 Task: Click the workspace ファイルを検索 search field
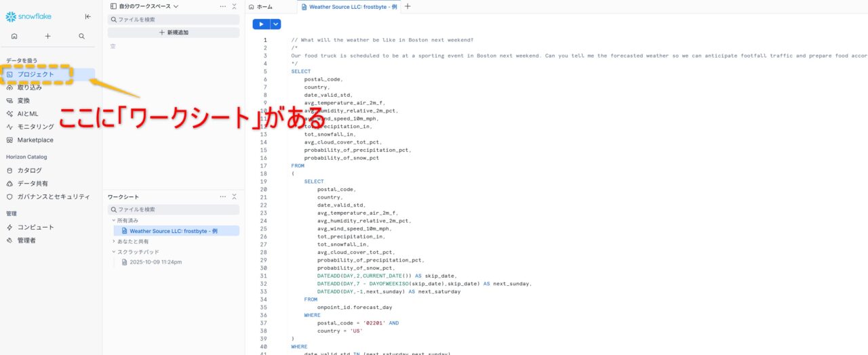[x=174, y=20]
